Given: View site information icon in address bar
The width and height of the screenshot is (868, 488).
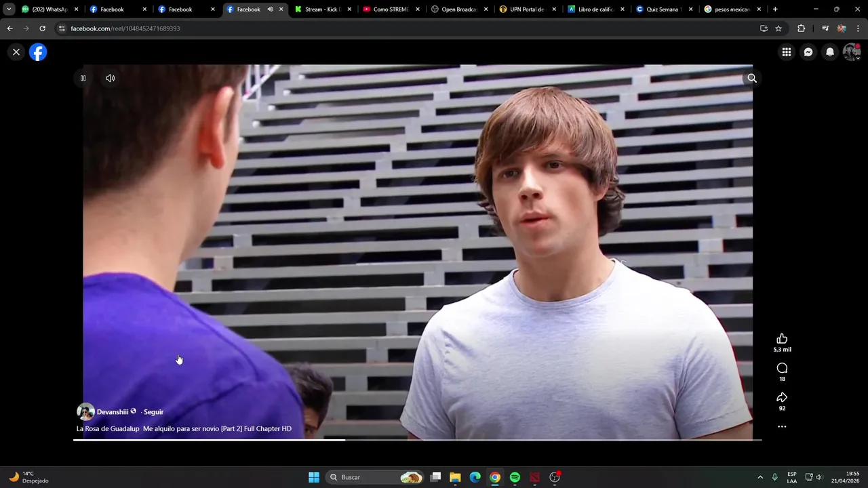Looking at the screenshot, I should point(62,28).
